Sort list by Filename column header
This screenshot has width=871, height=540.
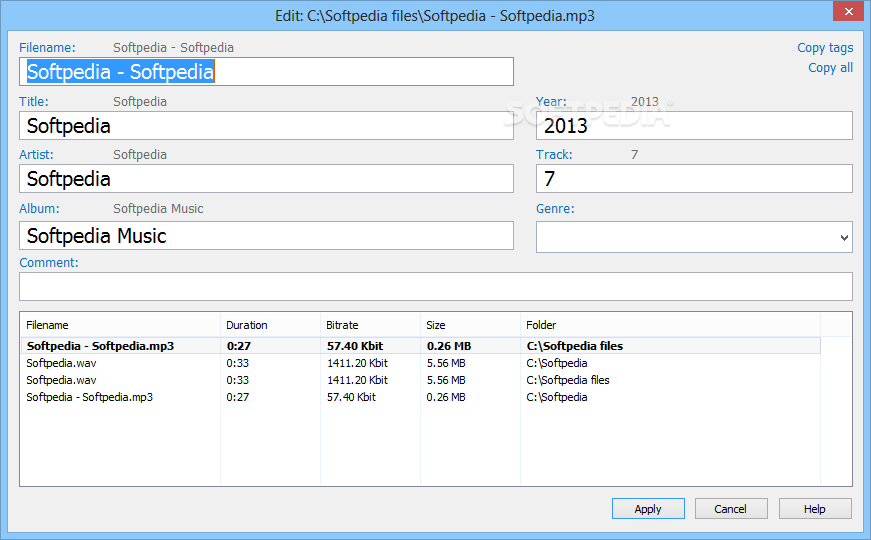coord(121,325)
